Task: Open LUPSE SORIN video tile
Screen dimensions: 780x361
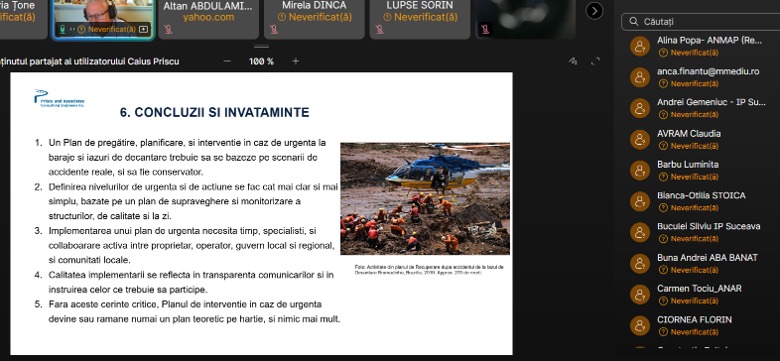Action: click(x=420, y=19)
